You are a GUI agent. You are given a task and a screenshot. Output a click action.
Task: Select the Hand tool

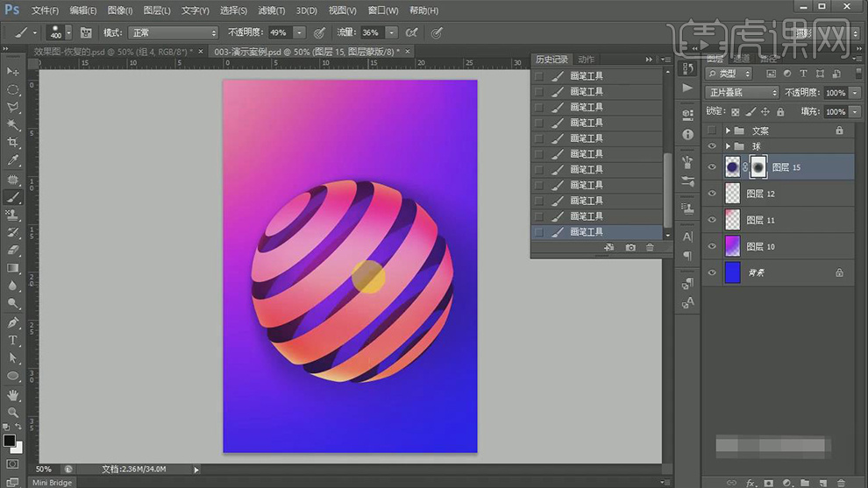pyautogui.click(x=13, y=394)
